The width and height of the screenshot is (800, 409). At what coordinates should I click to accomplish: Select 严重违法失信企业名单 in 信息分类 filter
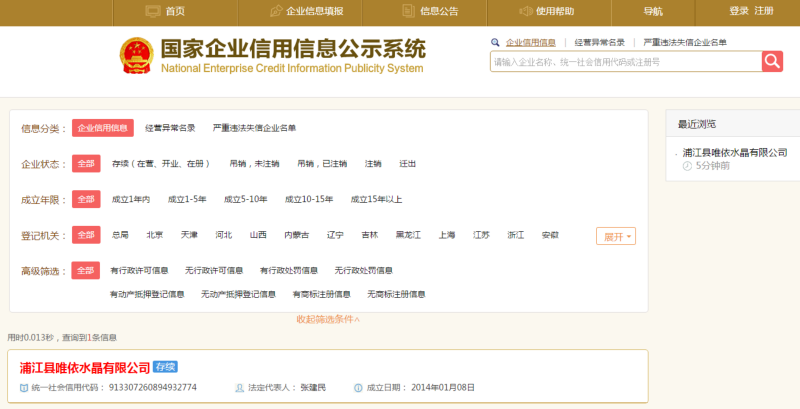coord(255,128)
